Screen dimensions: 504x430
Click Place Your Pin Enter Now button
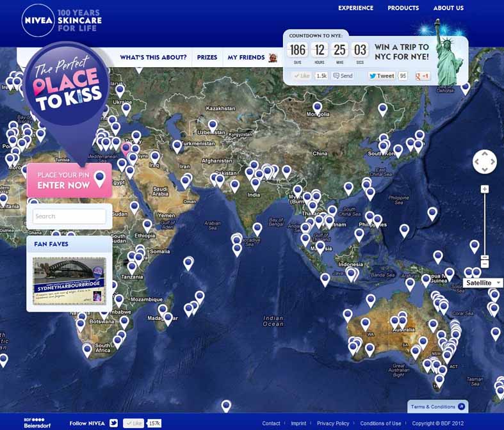69,180
